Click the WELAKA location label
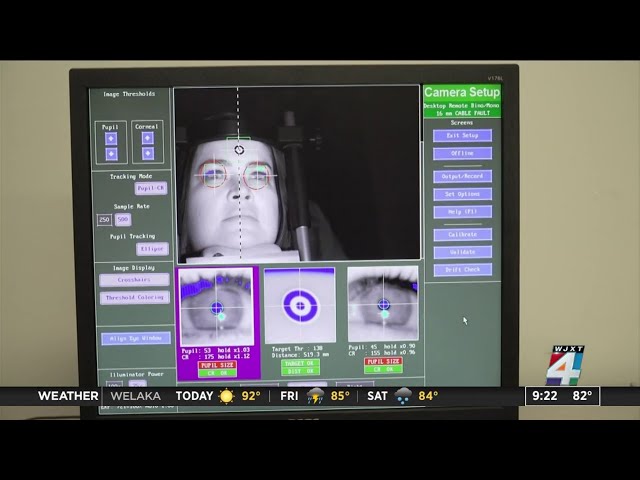This screenshot has height=480, width=640. (x=136, y=396)
